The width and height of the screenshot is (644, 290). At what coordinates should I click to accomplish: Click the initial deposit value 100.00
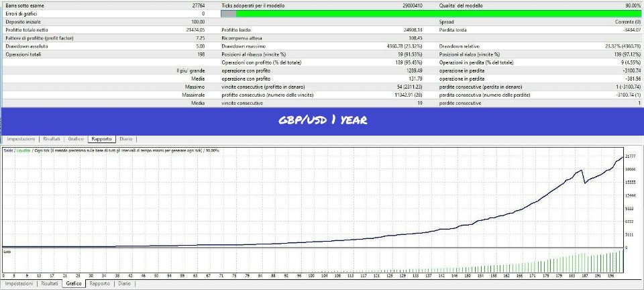[197, 21]
